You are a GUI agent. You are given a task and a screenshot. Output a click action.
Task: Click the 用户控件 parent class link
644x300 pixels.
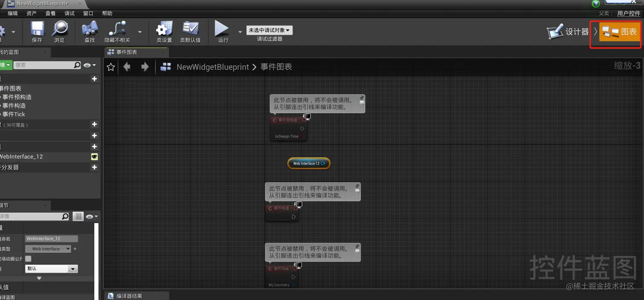[x=629, y=13]
